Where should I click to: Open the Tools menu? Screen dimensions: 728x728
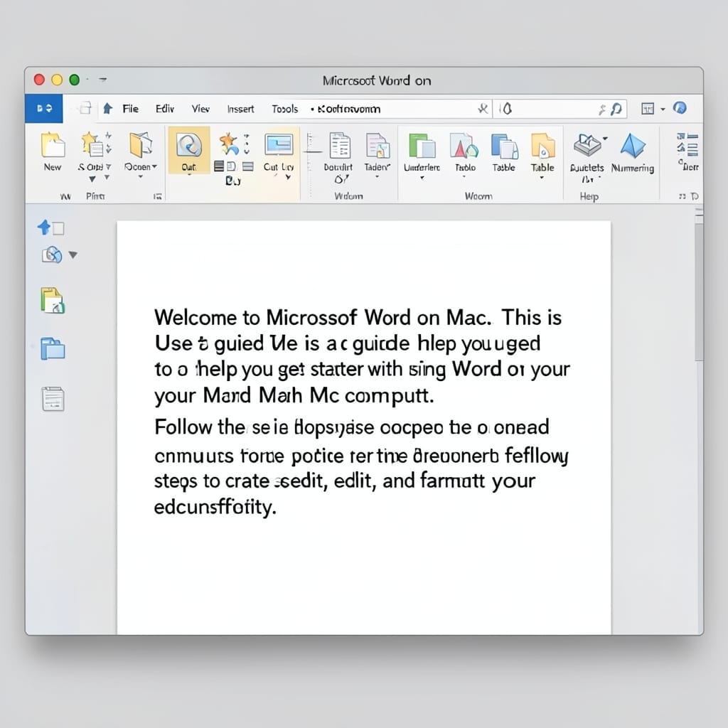pos(284,109)
